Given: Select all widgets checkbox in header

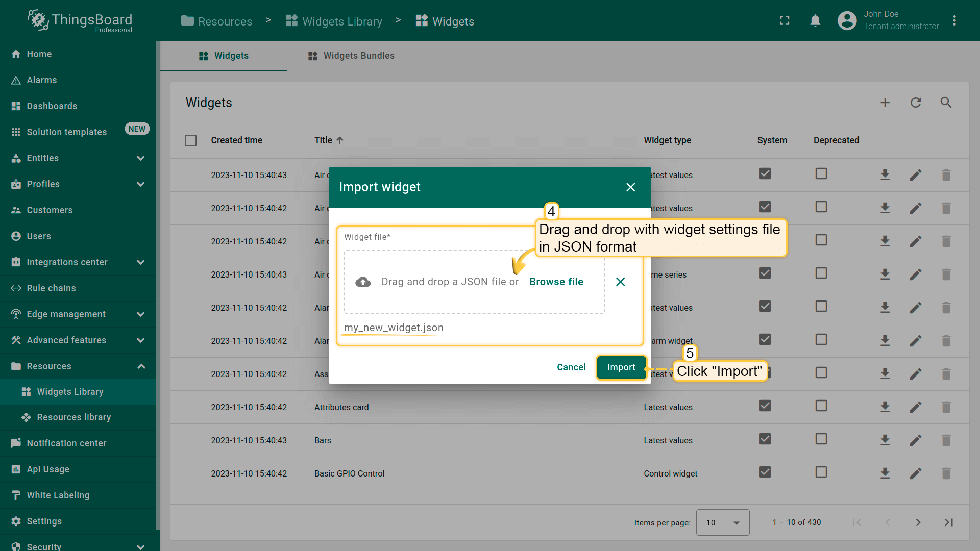Looking at the screenshot, I should pos(191,140).
